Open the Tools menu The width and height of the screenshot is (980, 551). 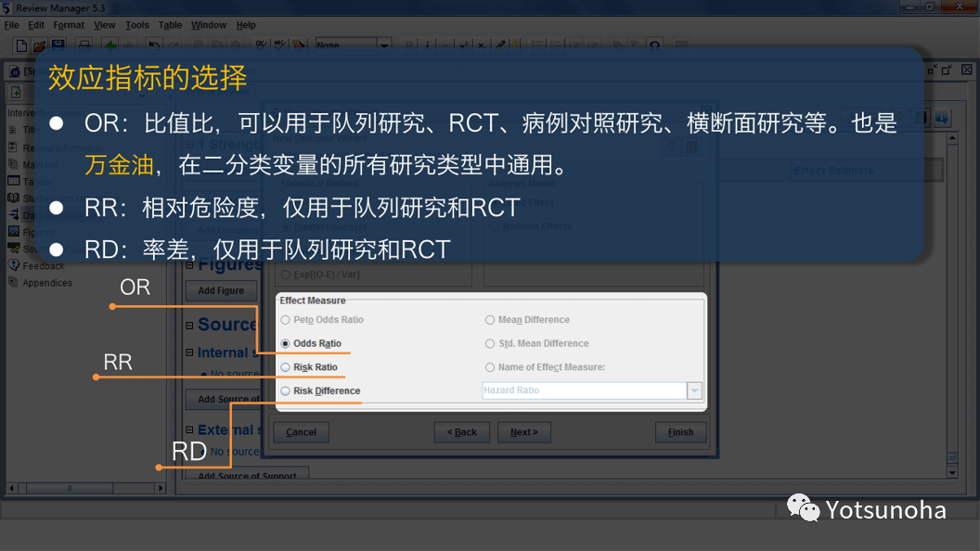point(137,25)
